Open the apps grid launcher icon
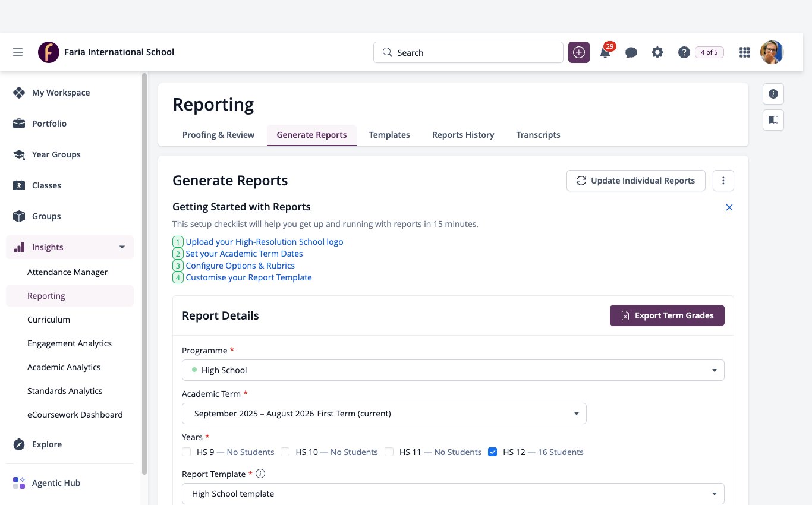Viewport: 812px width, 505px height. tap(744, 52)
